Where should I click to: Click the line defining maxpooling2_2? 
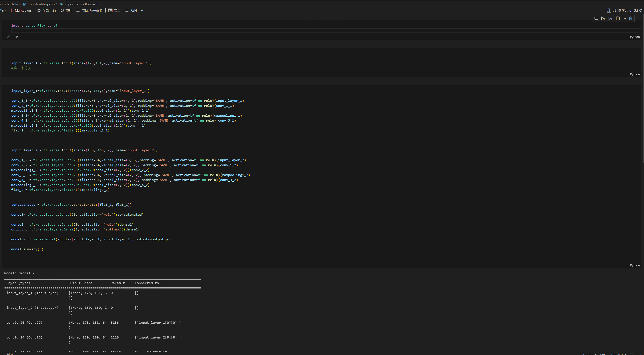point(80,185)
